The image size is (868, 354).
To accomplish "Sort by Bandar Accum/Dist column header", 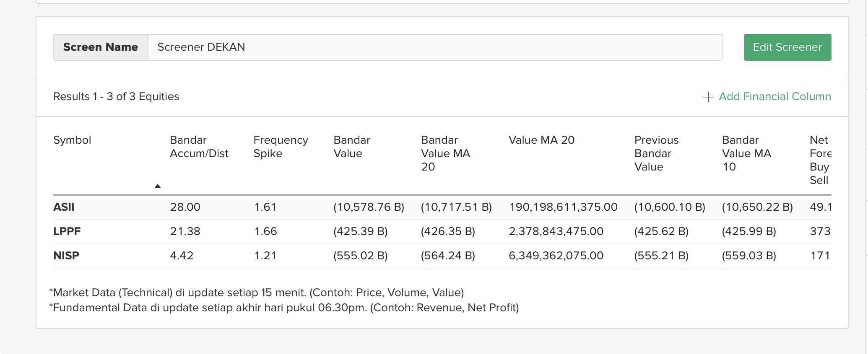I will (199, 147).
